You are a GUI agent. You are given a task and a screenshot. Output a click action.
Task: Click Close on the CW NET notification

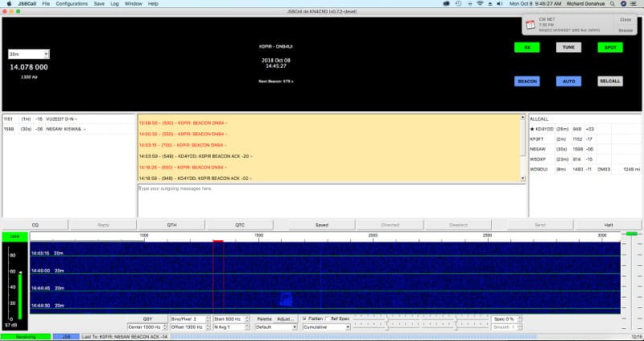(x=625, y=19)
